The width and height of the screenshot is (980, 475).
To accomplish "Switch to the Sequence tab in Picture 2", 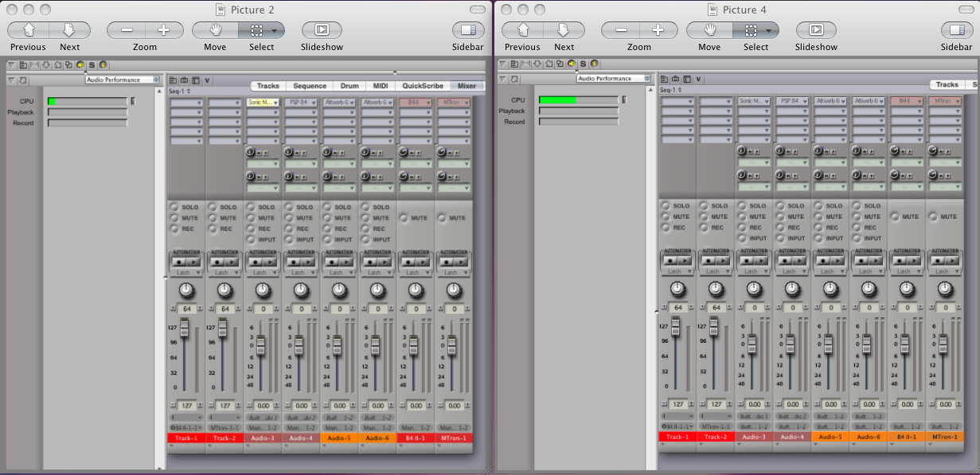I will 310,86.
